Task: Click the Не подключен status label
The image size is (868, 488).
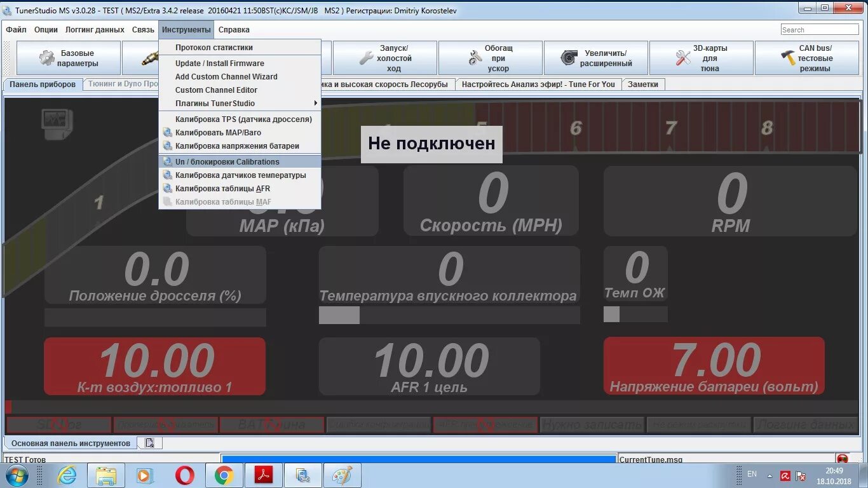Action: (x=431, y=144)
